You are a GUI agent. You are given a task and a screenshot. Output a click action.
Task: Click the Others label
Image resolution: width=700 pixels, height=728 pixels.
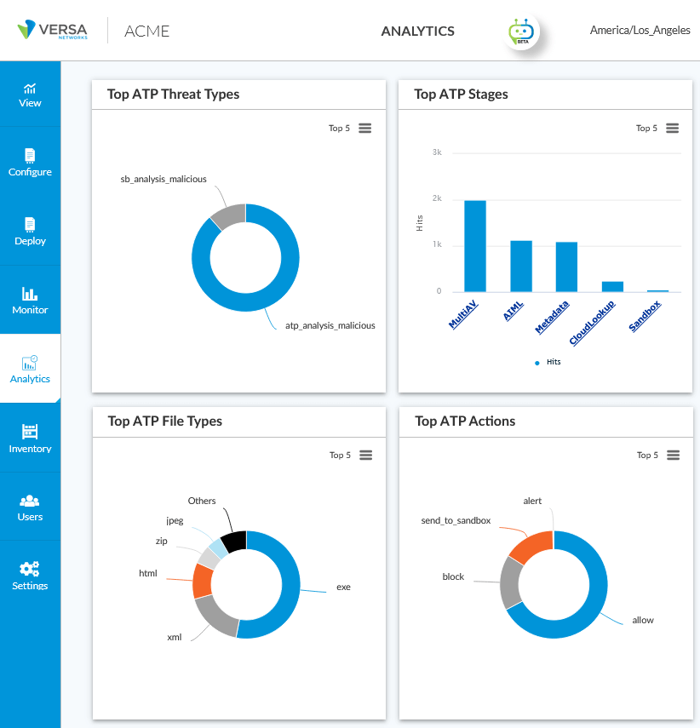tap(202, 501)
